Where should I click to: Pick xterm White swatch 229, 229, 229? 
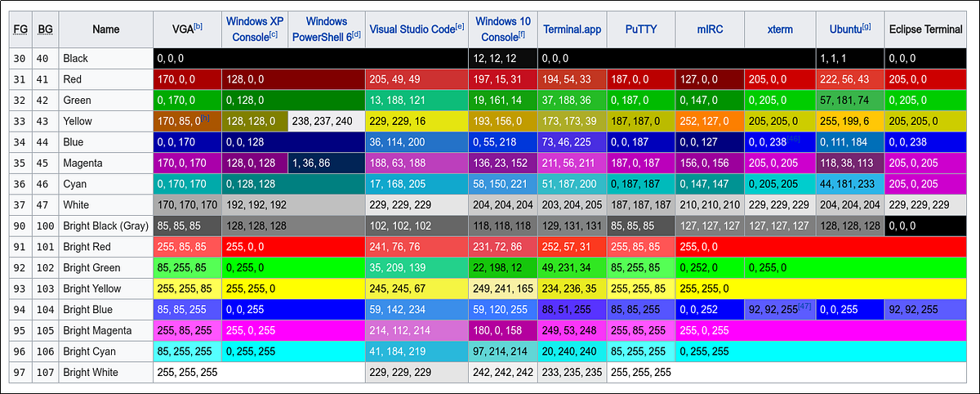780,205
